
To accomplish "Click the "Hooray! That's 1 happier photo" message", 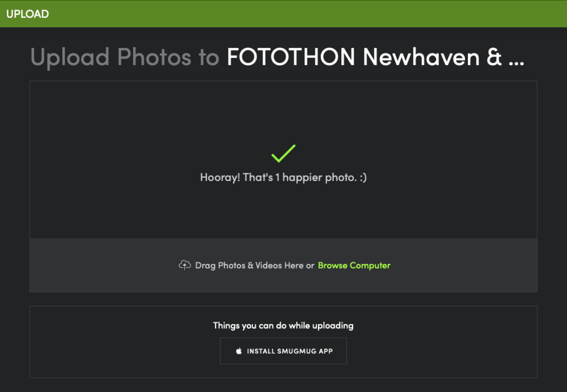I will [278, 177].
